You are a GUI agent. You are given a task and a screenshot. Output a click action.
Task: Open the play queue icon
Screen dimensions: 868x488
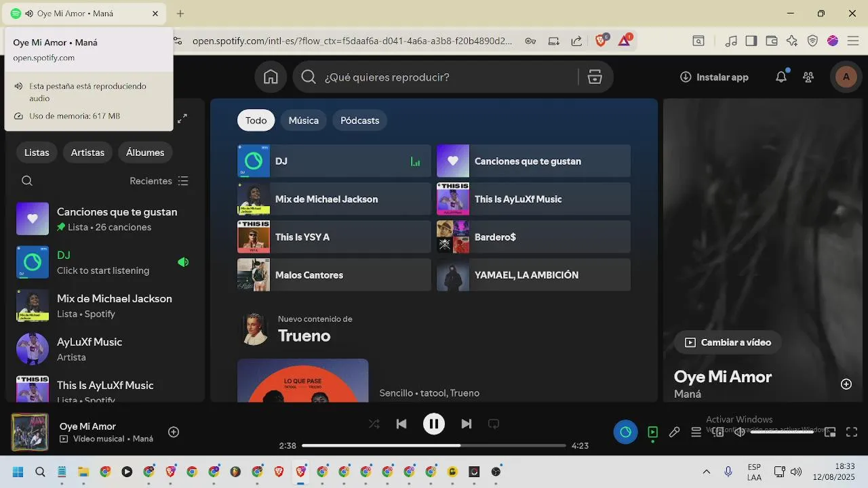(696, 432)
